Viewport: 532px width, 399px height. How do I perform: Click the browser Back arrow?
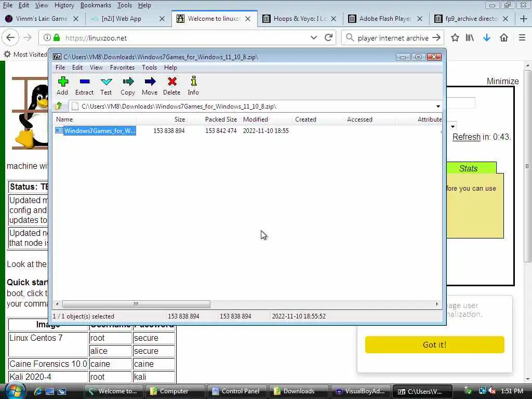10,37
